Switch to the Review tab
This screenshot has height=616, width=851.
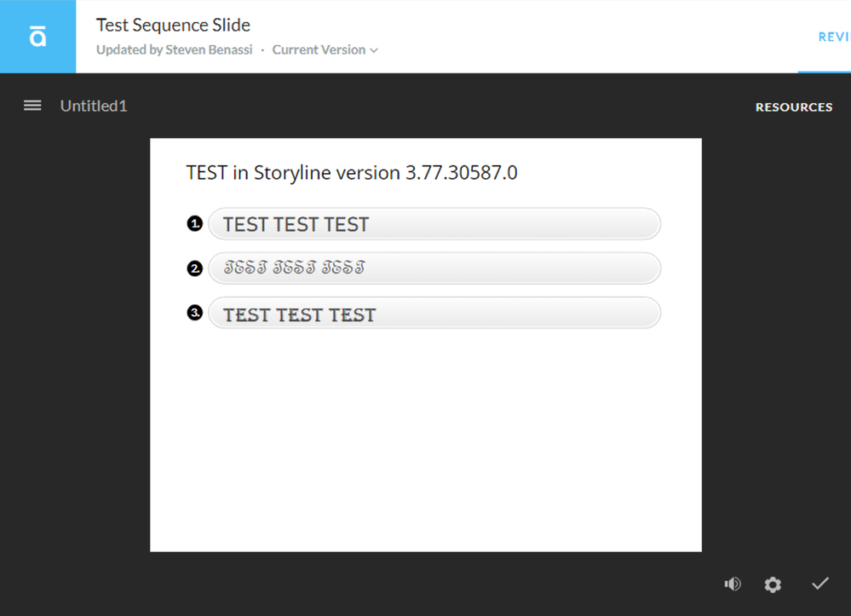[x=833, y=37]
